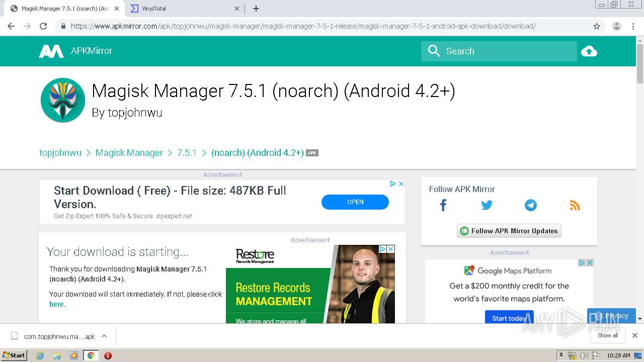This screenshot has width=644, height=362.
Task: Open AdChoices info on zip ad
Action: [393, 184]
